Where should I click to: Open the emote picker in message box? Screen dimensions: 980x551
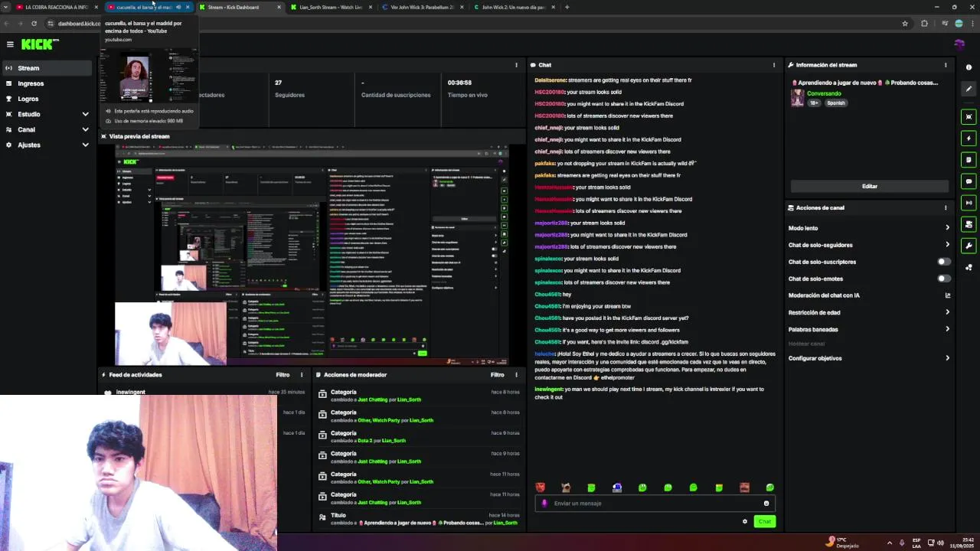point(766,504)
